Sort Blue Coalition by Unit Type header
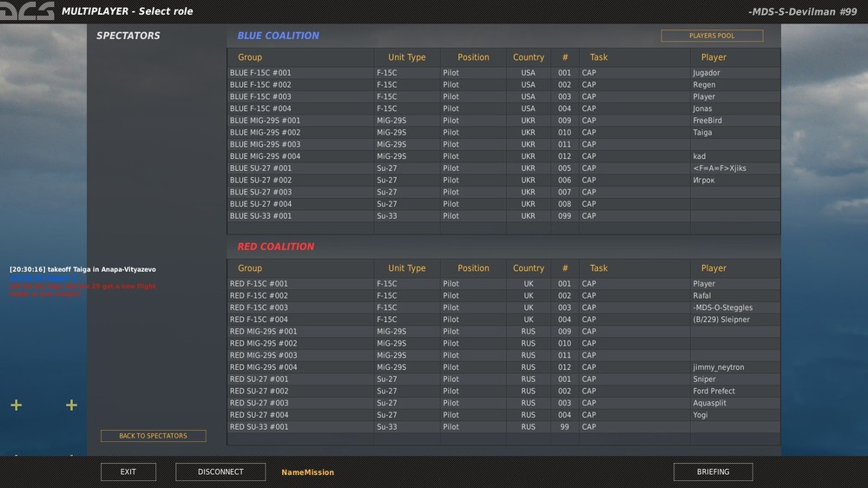This screenshot has width=868, height=488. tap(407, 57)
